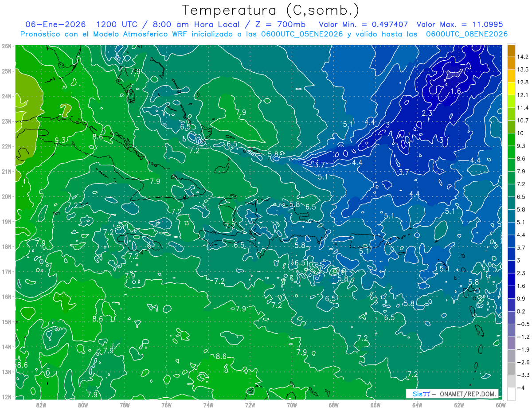The width and height of the screenshot is (532, 411).
Task: Click the "68W" longitude axis label
Action: (333, 404)
